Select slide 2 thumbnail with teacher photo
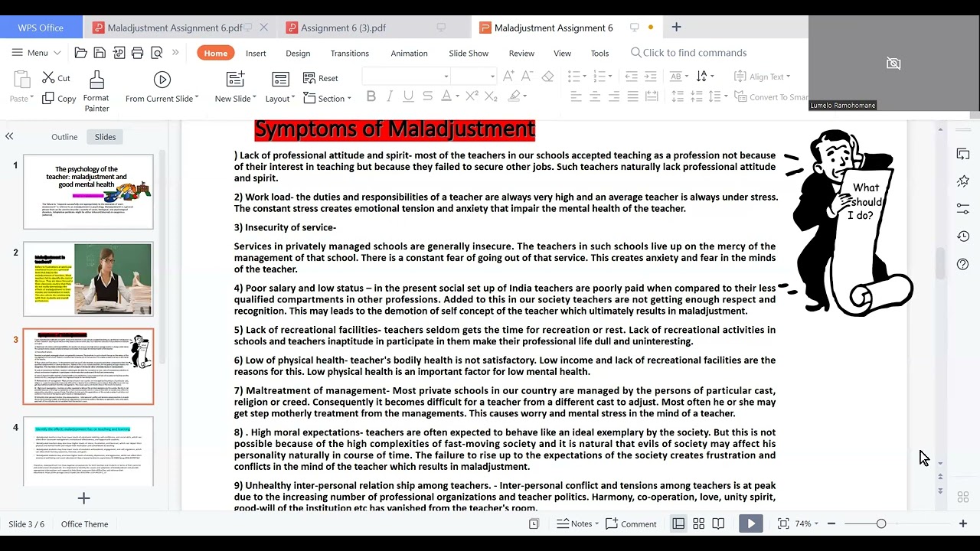 [x=88, y=279]
